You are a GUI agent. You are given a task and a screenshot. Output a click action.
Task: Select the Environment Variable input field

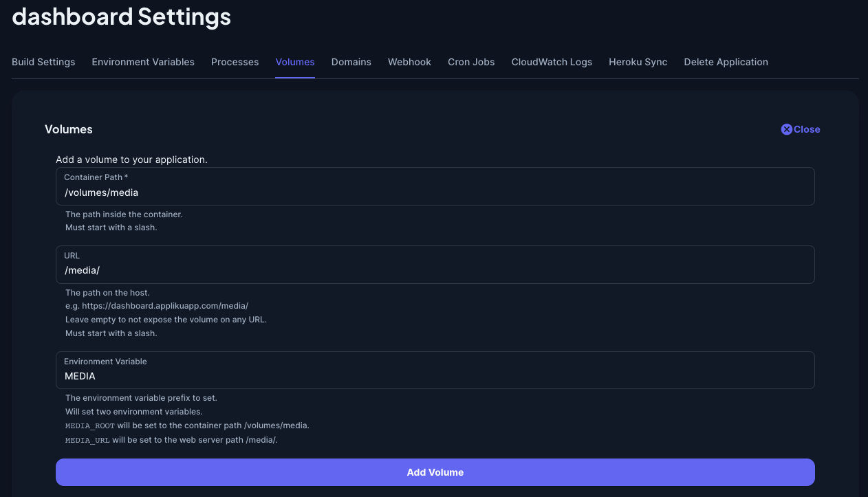click(x=435, y=370)
